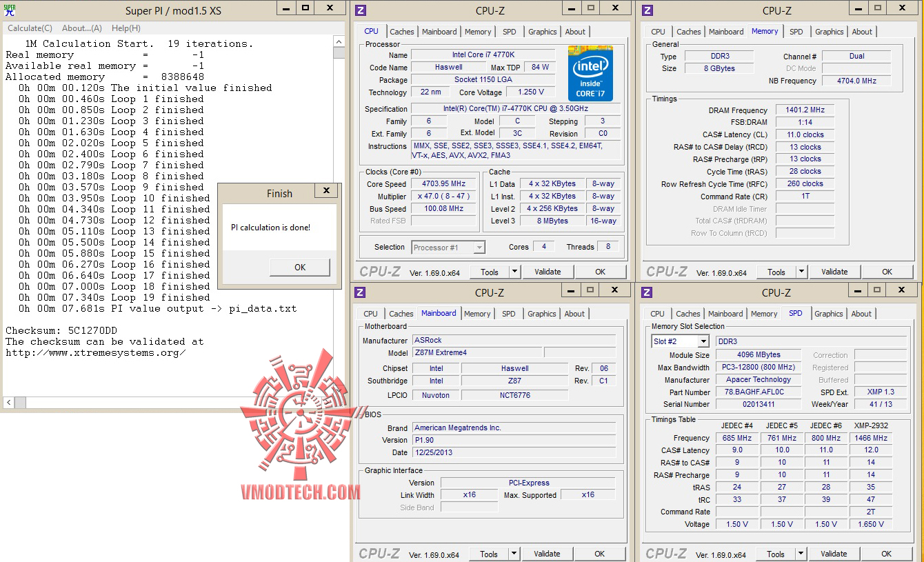
Task: Click the Super PI horizontal scrollbar left arrow
Action: click(x=9, y=402)
